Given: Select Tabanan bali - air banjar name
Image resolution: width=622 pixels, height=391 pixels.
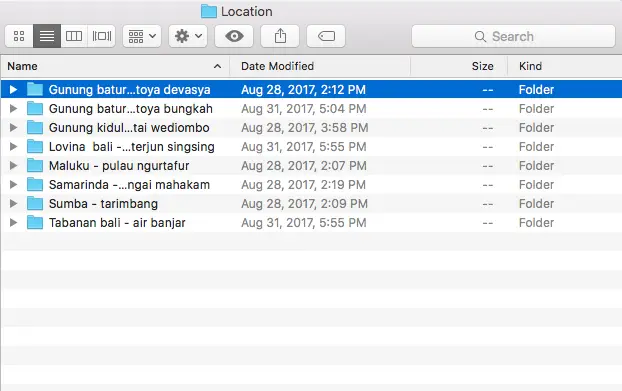Looking at the screenshot, I should click(117, 223).
